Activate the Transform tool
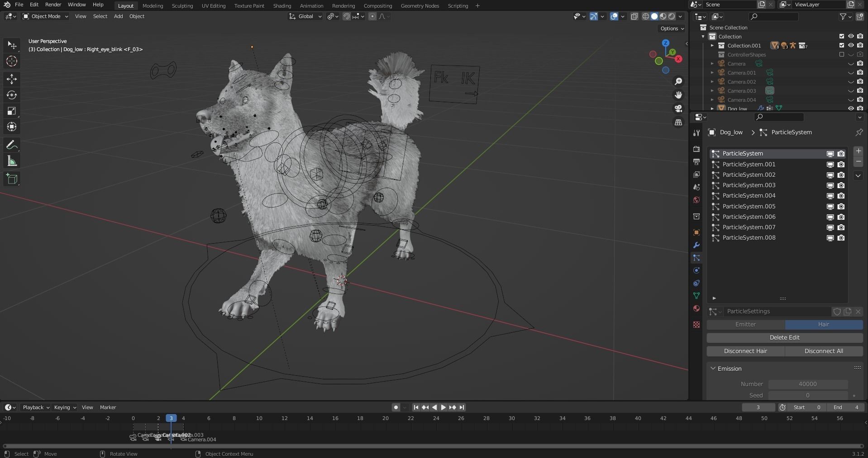Screen dimensions: 868x458 12,127
